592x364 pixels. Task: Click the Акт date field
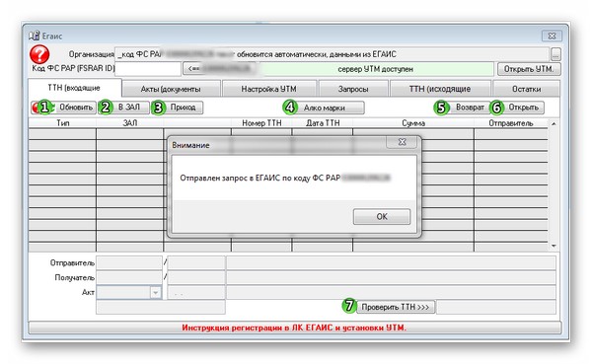(196, 293)
